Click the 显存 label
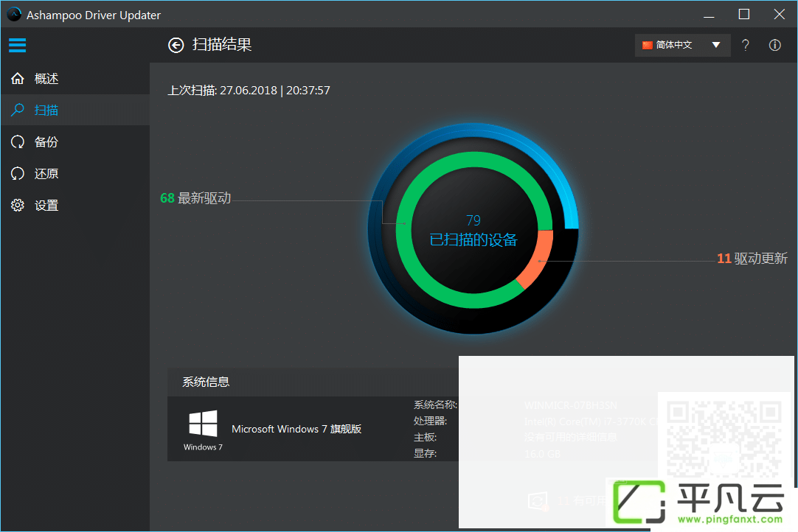 (x=425, y=453)
